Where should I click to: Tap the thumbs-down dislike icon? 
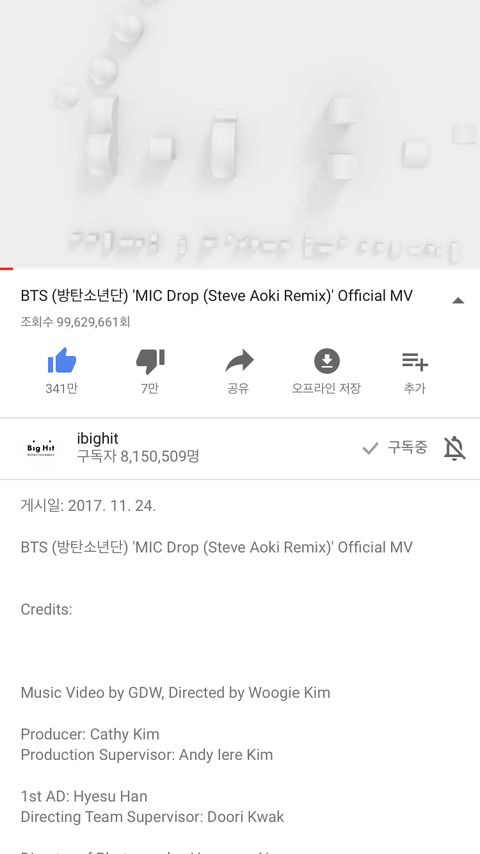click(x=150, y=361)
